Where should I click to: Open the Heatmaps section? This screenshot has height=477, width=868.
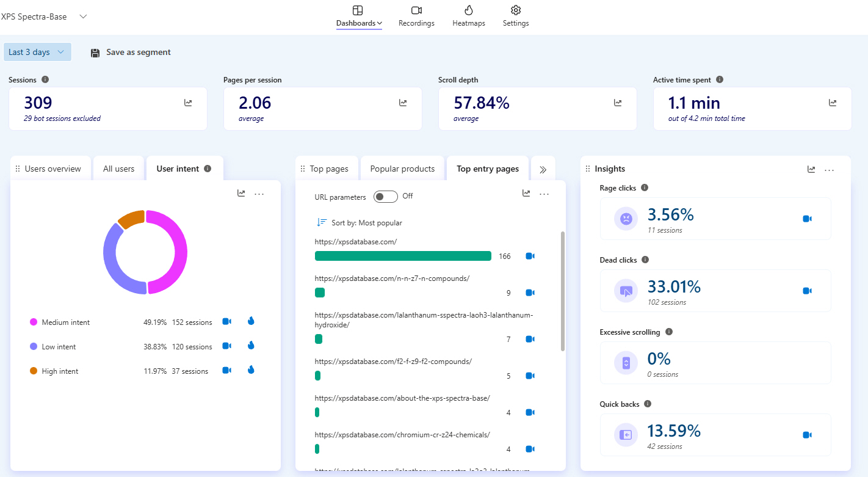468,16
